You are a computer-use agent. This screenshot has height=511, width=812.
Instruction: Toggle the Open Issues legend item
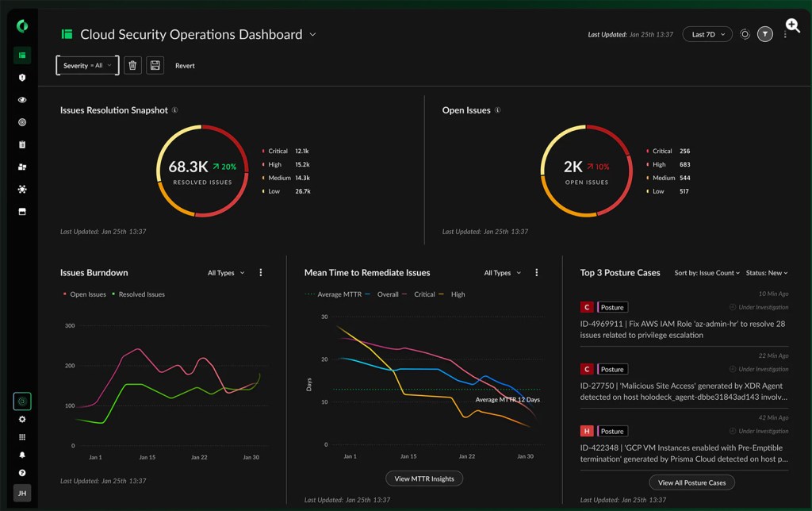tap(85, 294)
